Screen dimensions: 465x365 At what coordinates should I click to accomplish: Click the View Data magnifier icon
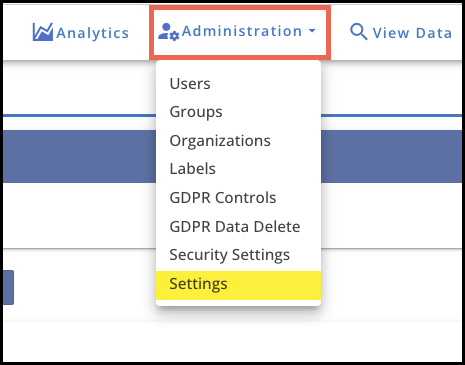[359, 32]
